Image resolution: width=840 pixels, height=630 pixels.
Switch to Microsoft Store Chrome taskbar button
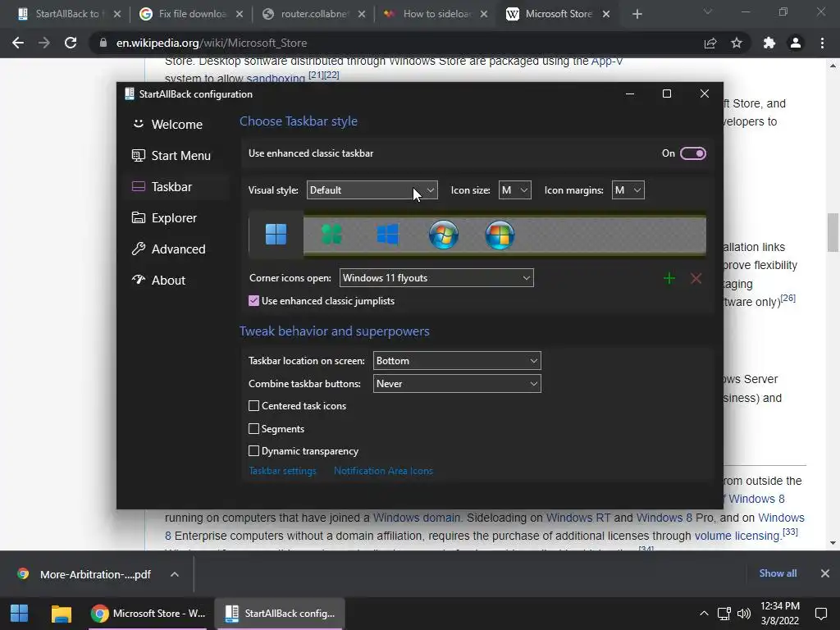[148, 614]
